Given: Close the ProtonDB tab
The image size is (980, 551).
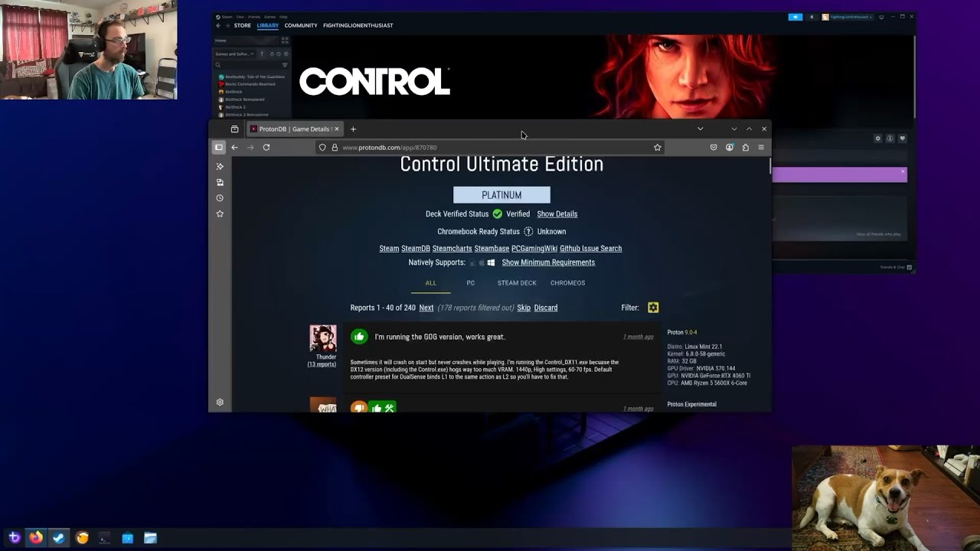Looking at the screenshot, I should point(336,129).
